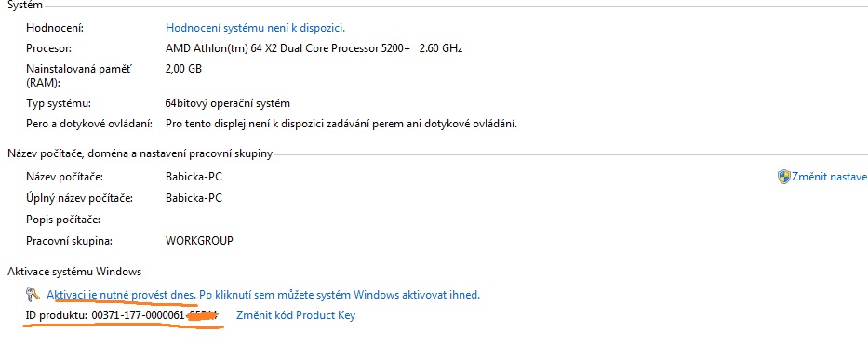Click the Aktivace systému Windows heading

(x=74, y=272)
